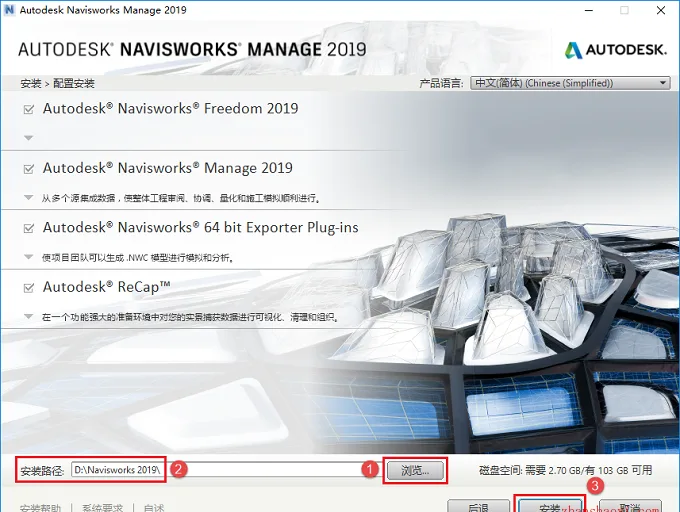Viewport: 680px width, 512px height.
Task: Open the 自述 readme link
Action: pyautogui.click(x=154, y=508)
